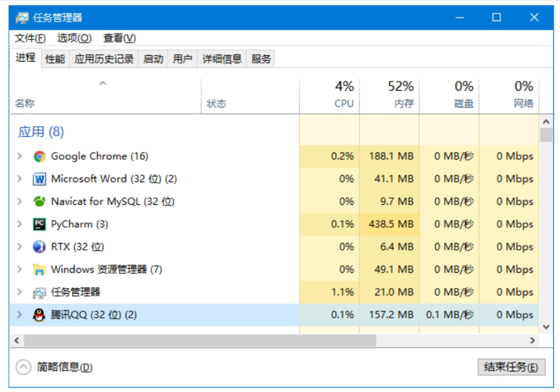Click the 0.1 MB/秒 disk value
Image resolution: width=560 pixels, height=392 pixels.
click(x=450, y=315)
